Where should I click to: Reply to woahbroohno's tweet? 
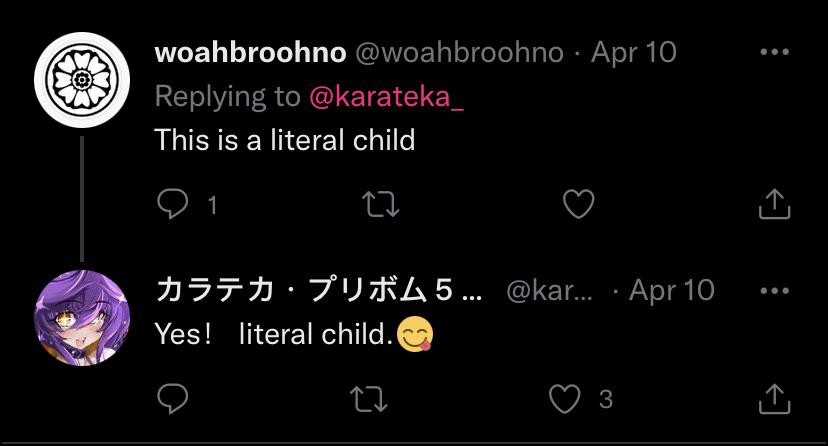coord(174,205)
